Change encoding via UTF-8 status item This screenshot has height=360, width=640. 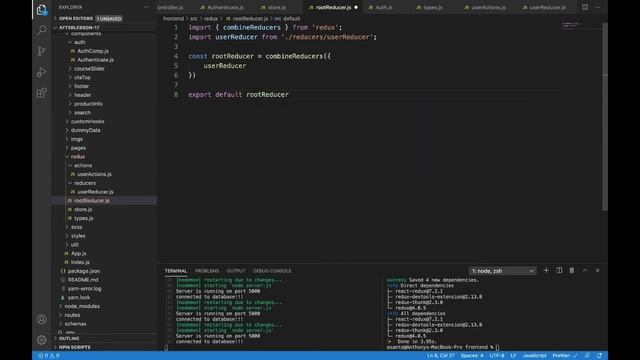tap(497, 356)
